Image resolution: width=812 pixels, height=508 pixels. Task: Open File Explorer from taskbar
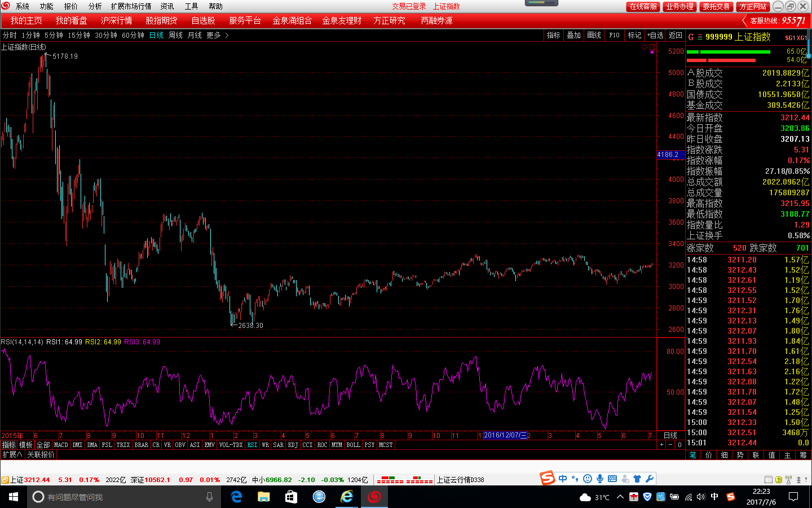tap(264, 497)
